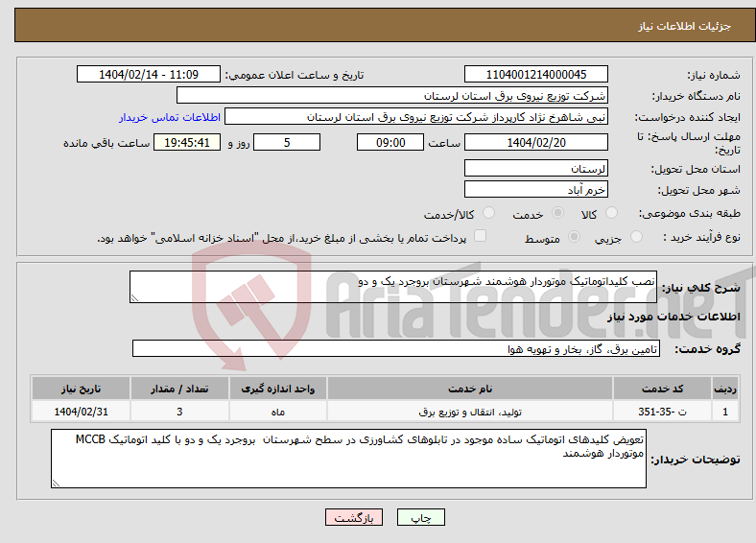Select the جزیی purchase type radio
Screen dimensions: 756x543
pos(636,236)
